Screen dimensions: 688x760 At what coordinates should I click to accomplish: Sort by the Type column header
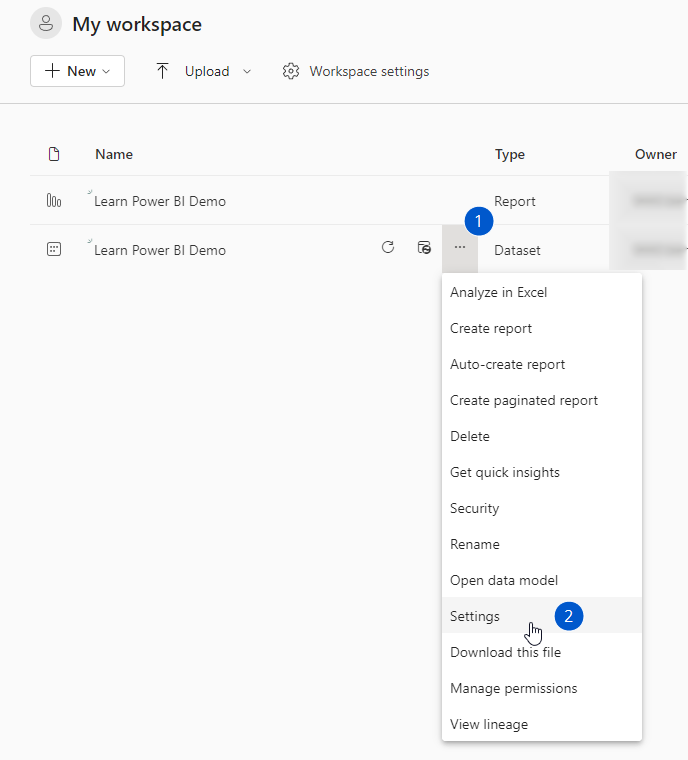(x=510, y=154)
